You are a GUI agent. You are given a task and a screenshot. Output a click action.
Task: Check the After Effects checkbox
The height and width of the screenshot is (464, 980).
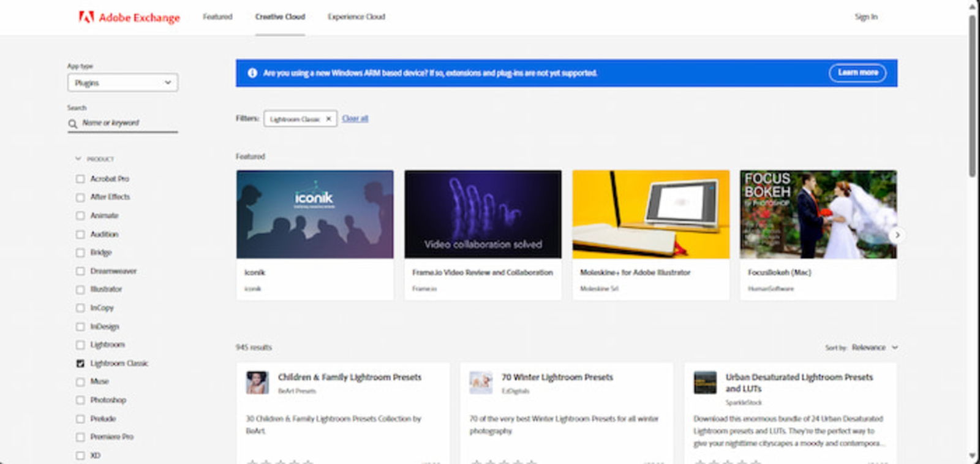80,197
